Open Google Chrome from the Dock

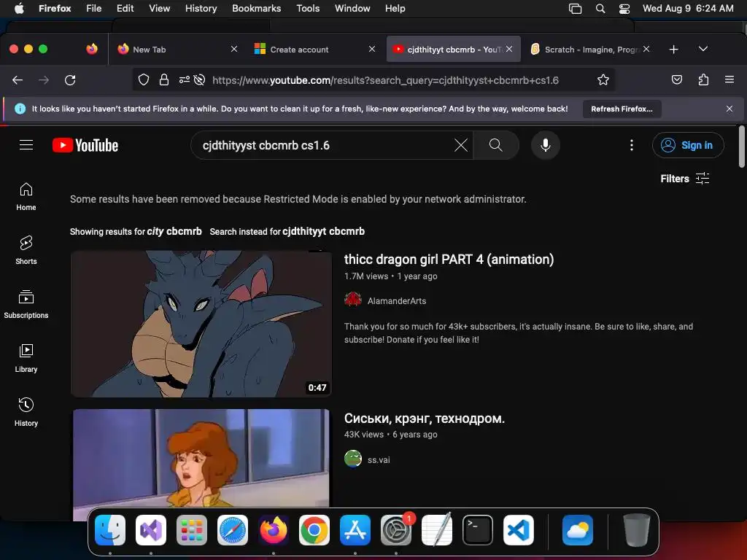314,530
